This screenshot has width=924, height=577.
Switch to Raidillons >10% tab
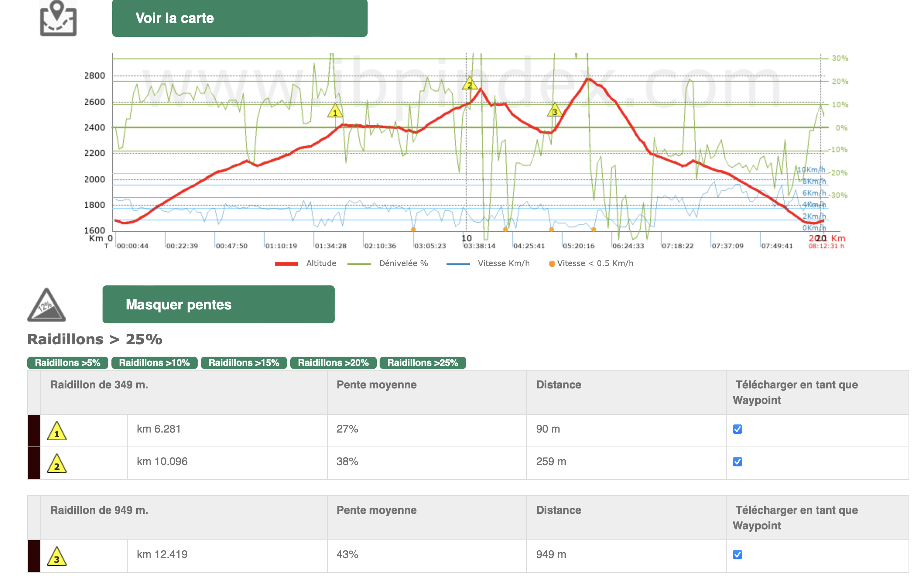point(154,363)
